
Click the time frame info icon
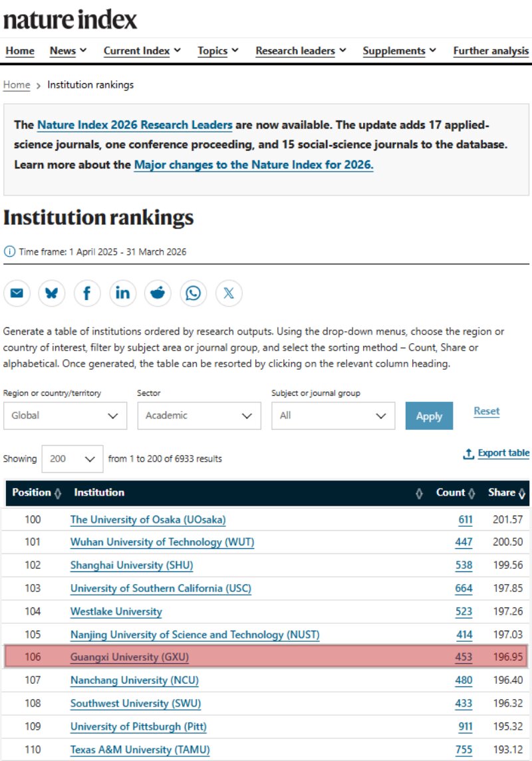9,251
